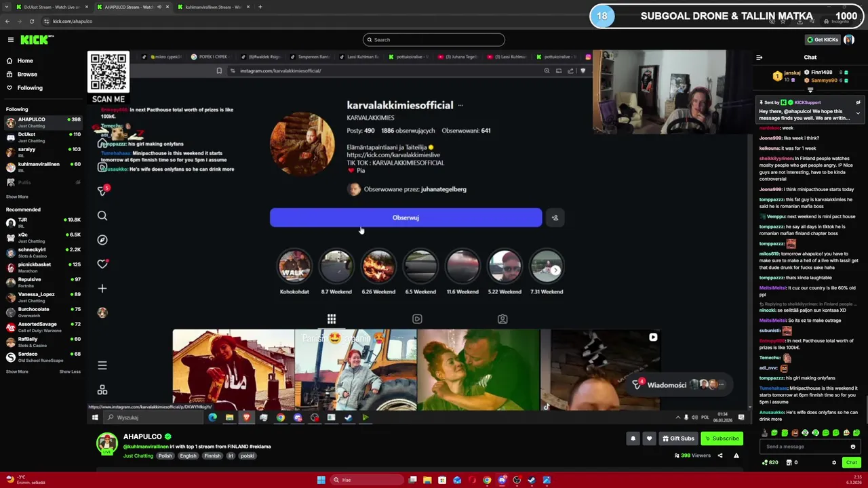
Task: Click AHAPULCO channel avatar below stream
Action: (x=106, y=443)
